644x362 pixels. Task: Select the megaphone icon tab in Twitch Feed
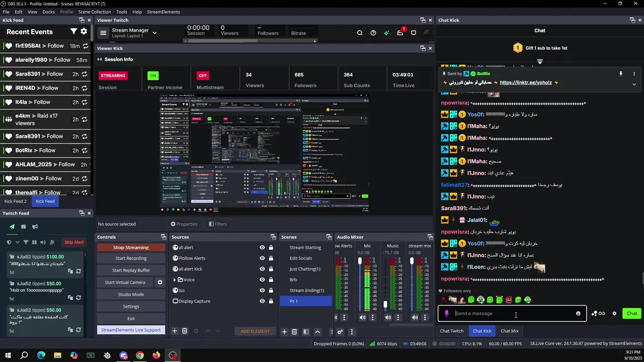click(35, 227)
